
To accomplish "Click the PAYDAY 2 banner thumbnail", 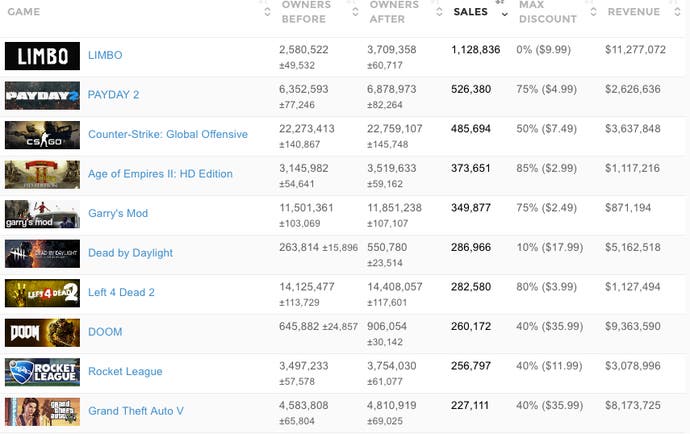I will [42, 96].
